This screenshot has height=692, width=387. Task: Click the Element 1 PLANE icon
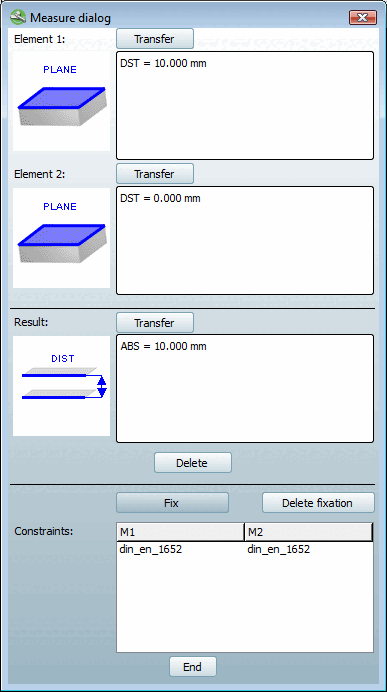[x=61, y=101]
